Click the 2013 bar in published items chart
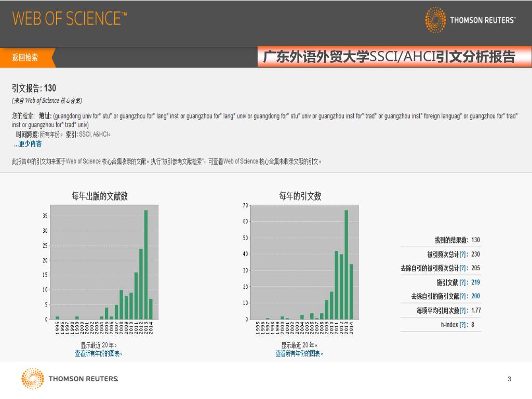Screen dimensions: 532x399 pos(146,264)
